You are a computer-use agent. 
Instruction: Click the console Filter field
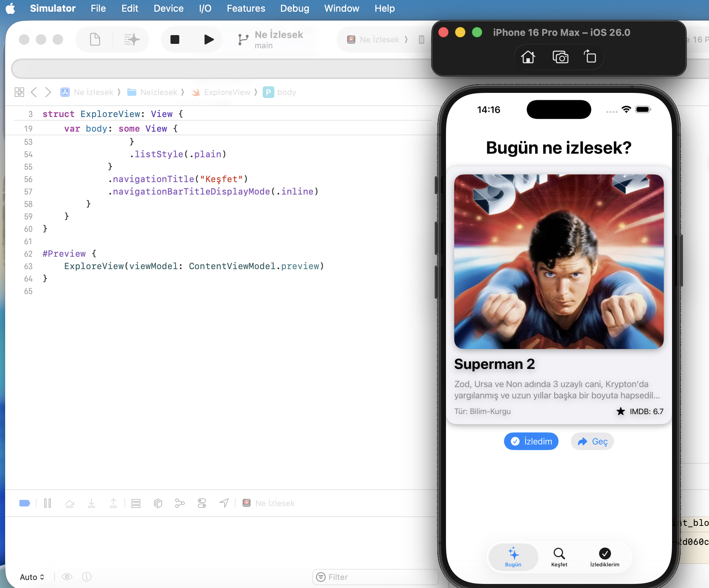click(375, 577)
